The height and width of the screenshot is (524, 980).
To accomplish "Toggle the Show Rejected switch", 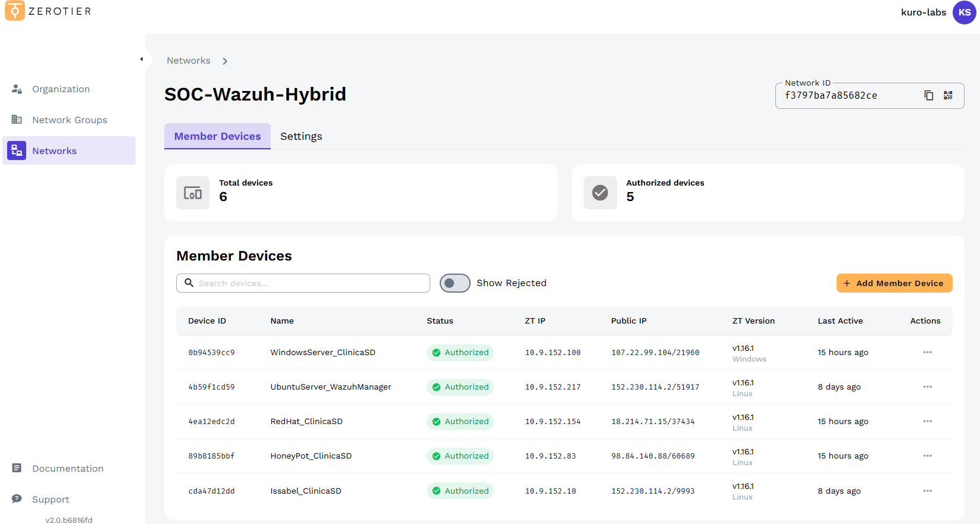I will pos(455,283).
